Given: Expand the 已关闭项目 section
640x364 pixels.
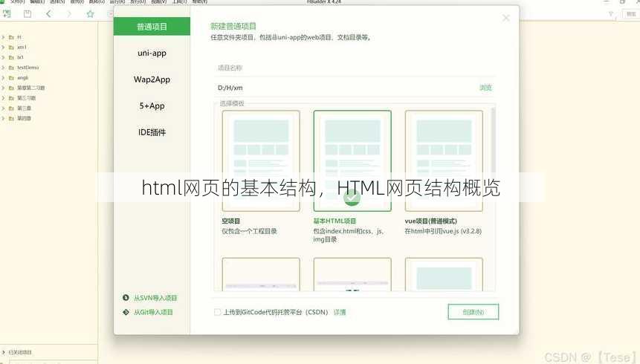Looking at the screenshot, I should pos(3,352).
